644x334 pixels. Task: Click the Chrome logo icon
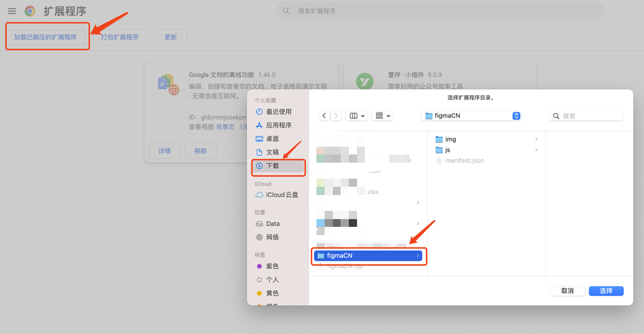tap(30, 11)
